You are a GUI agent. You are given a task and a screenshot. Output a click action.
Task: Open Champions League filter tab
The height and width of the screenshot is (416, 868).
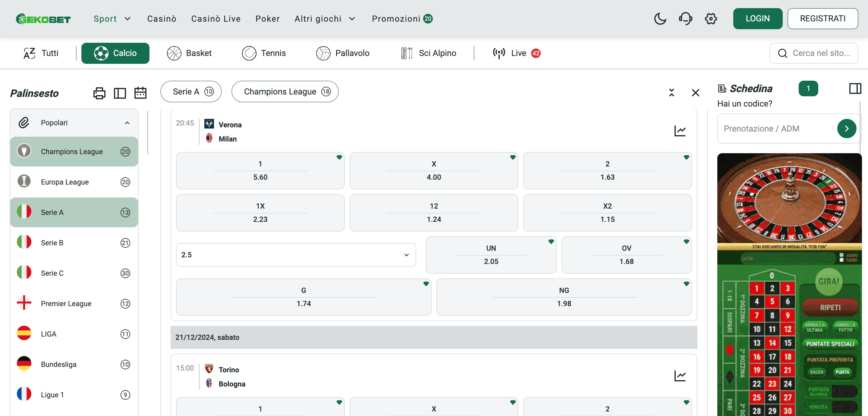click(x=285, y=92)
